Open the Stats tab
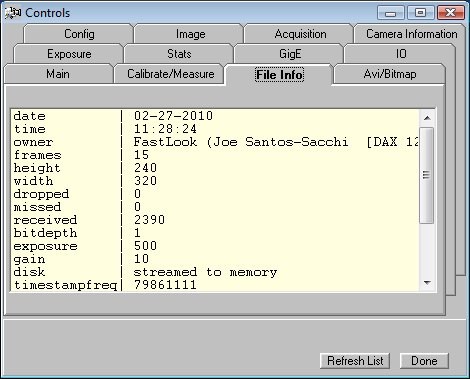Image resolution: width=470 pixels, height=379 pixels. tap(179, 54)
